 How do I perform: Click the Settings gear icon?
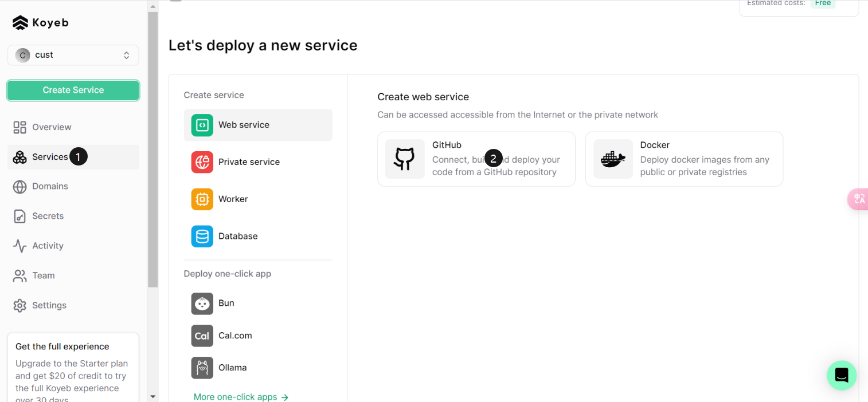tap(20, 306)
